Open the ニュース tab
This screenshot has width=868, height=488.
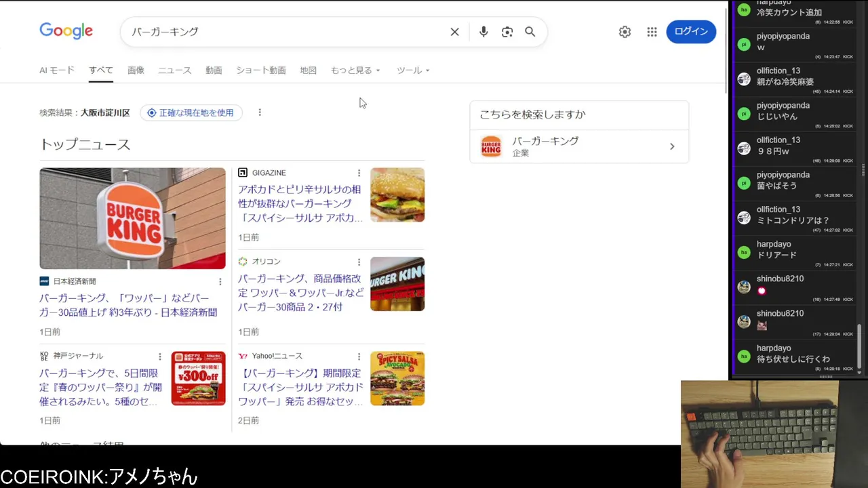175,70
